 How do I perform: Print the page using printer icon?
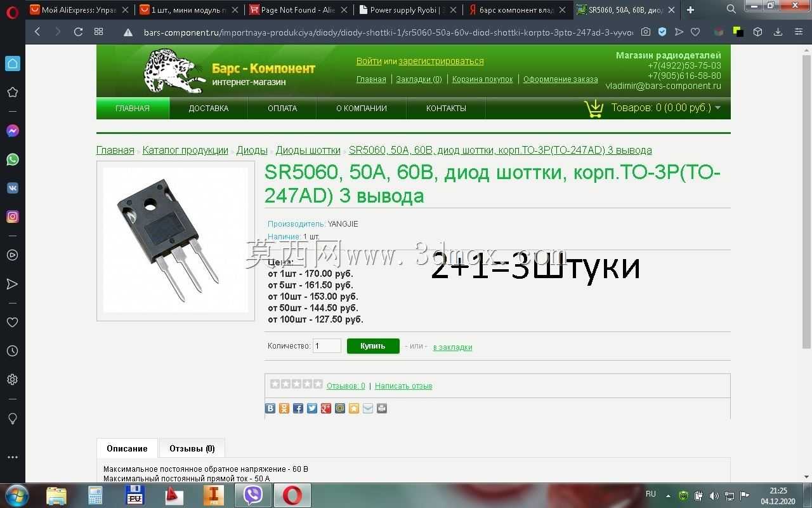(x=382, y=408)
